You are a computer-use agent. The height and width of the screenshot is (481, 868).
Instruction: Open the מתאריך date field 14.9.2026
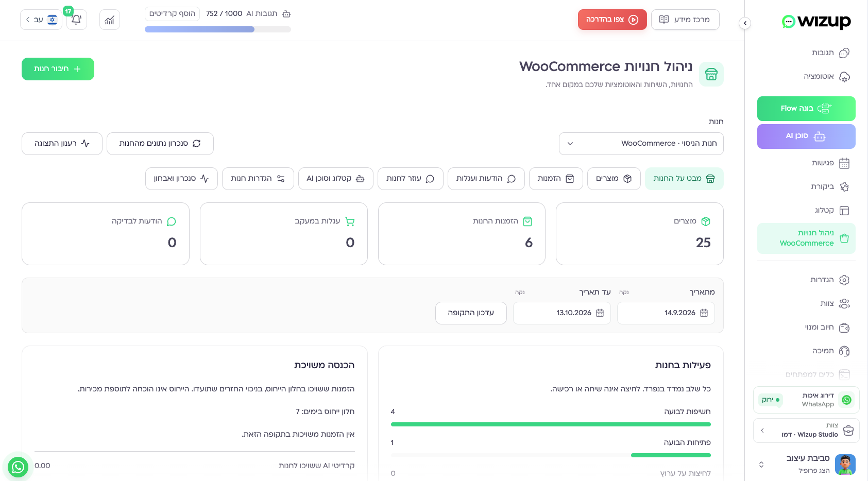(666, 313)
